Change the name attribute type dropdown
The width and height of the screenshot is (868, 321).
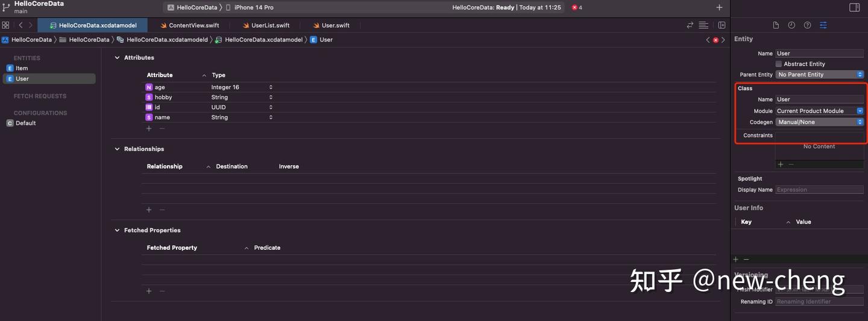[x=242, y=118]
